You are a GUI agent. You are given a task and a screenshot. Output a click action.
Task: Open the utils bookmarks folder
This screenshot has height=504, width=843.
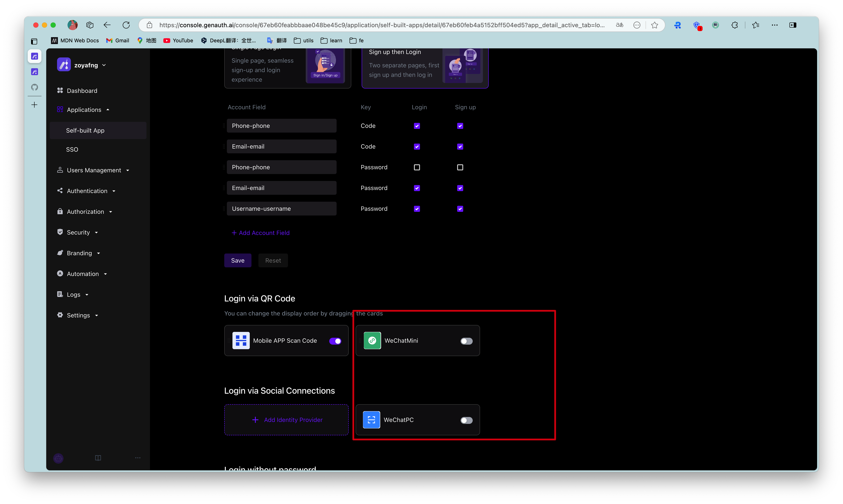[304, 40]
